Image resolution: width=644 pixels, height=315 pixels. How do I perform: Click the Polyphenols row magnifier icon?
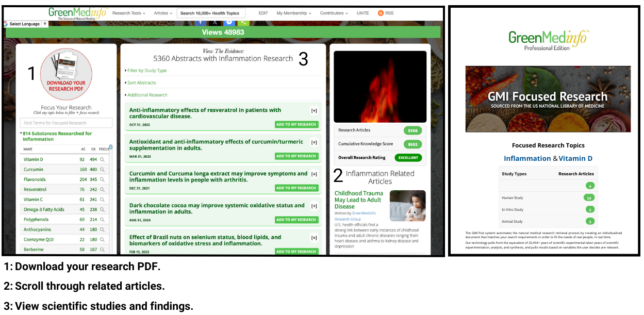102,220
